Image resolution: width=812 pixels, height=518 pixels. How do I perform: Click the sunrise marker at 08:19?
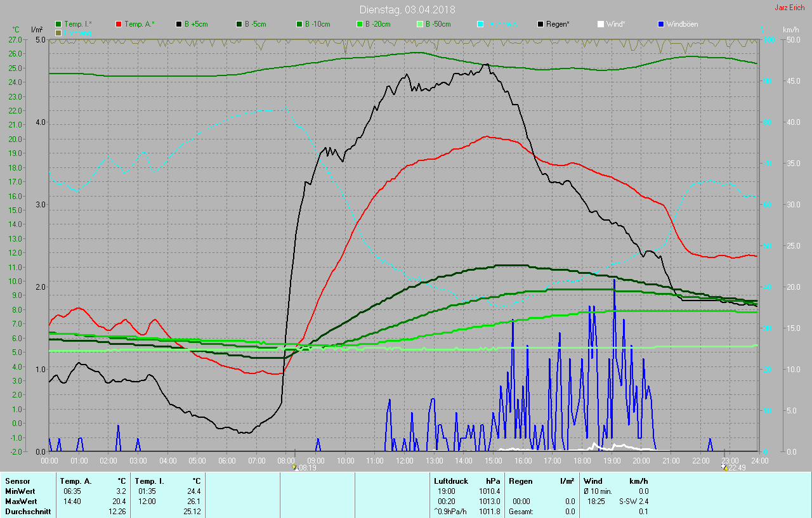pyautogui.click(x=295, y=467)
